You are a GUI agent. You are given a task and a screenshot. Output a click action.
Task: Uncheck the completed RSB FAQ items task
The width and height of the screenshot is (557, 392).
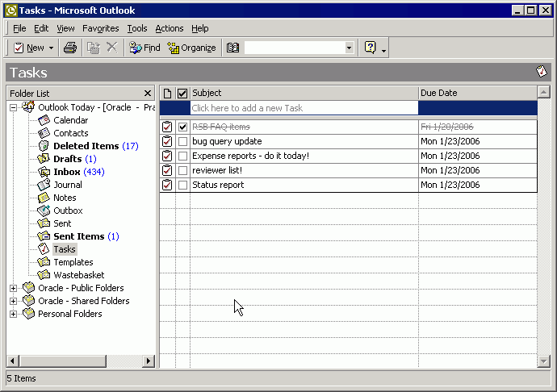tap(182, 127)
